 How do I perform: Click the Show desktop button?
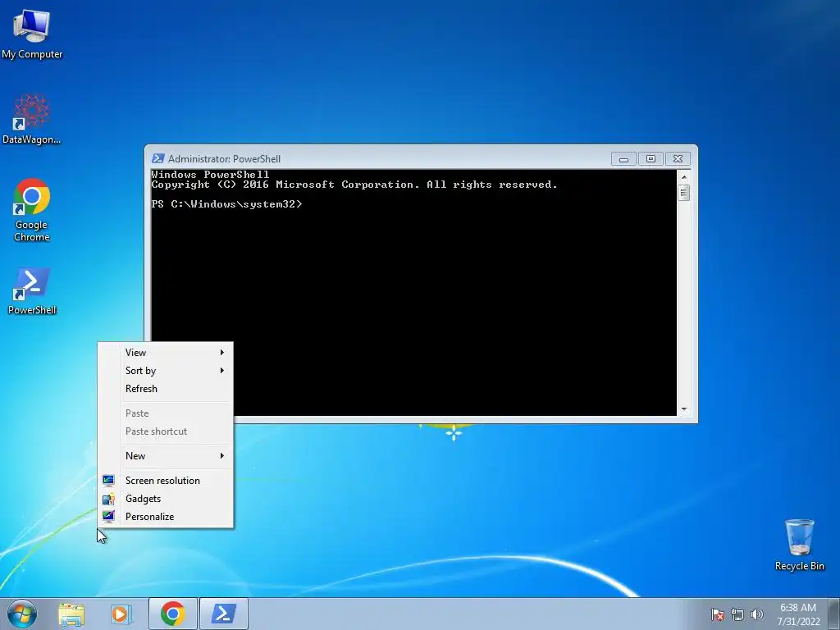834,614
